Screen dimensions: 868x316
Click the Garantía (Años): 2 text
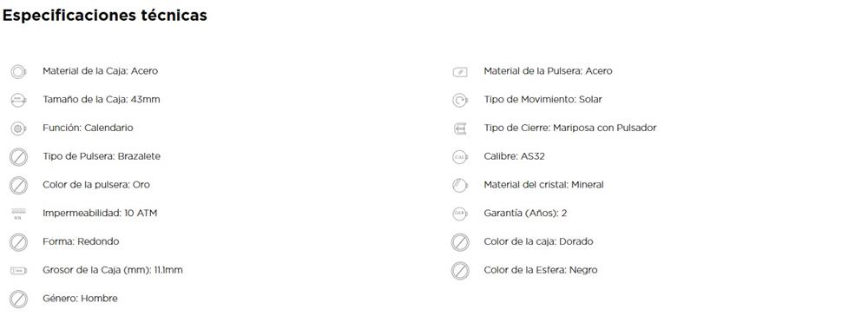525,214
